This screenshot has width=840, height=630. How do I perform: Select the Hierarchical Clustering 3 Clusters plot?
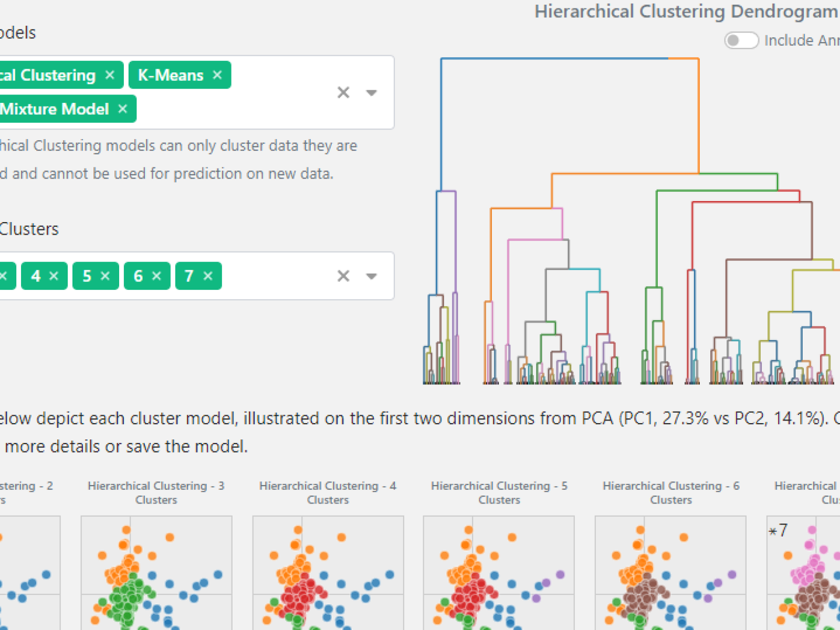156,572
